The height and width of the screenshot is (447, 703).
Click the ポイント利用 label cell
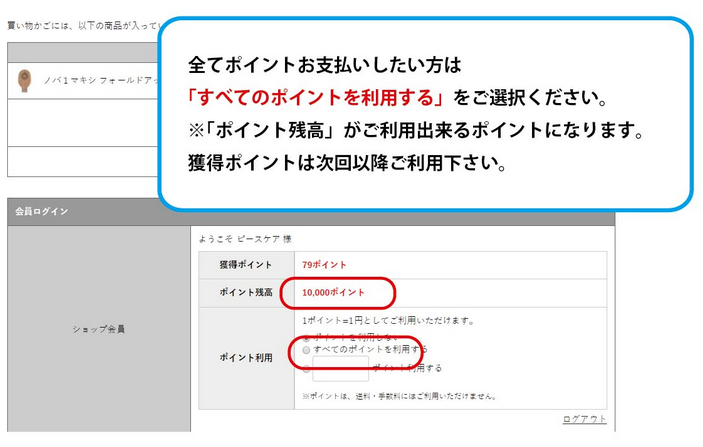pos(246,357)
